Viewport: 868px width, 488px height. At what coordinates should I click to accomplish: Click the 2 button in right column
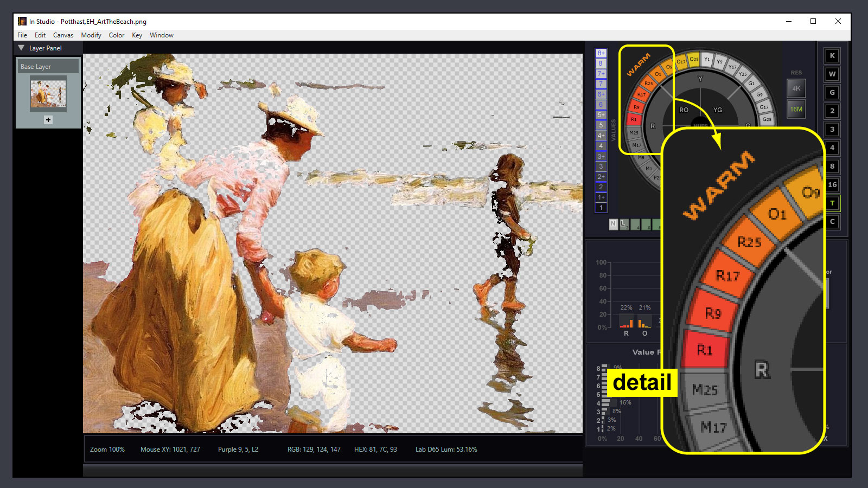click(832, 111)
